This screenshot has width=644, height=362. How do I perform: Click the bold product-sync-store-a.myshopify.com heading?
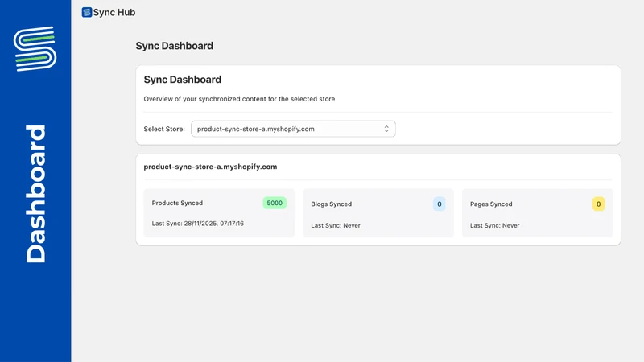pos(210,167)
